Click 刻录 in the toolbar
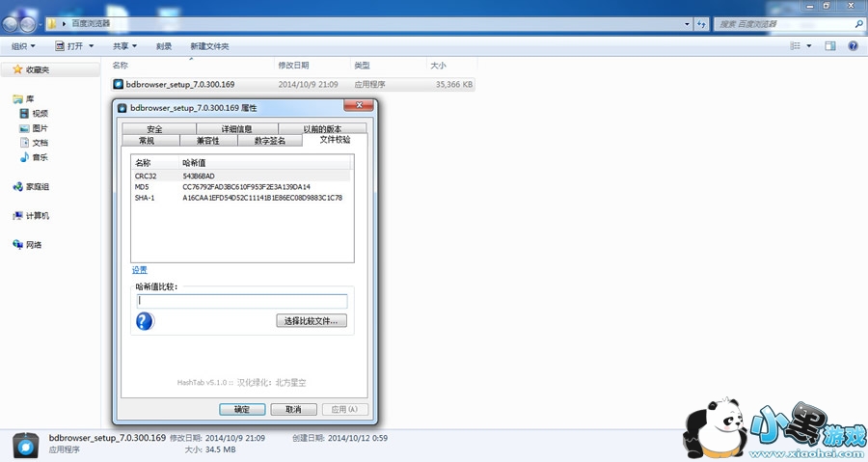This screenshot has width=868, height=462. coord(164,46)
